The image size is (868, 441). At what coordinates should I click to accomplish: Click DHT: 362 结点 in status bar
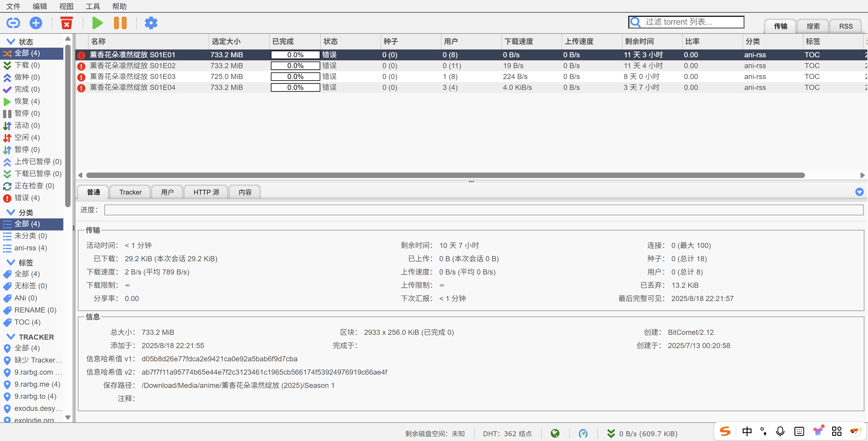(507, 433)
